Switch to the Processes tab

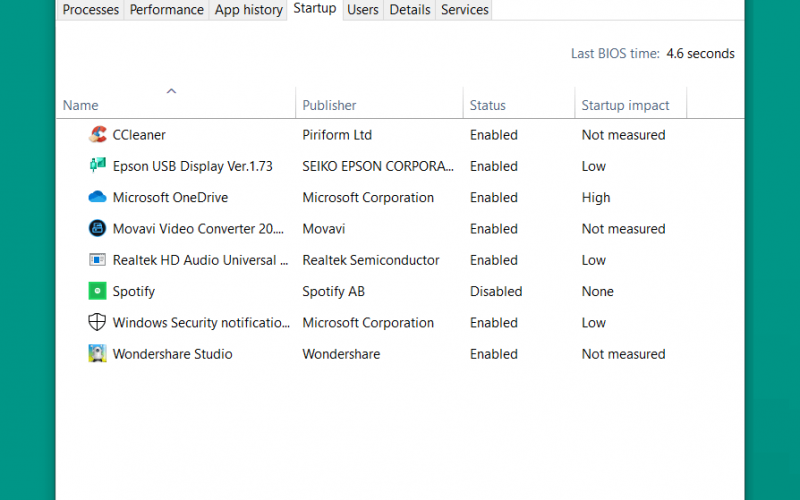91,10
